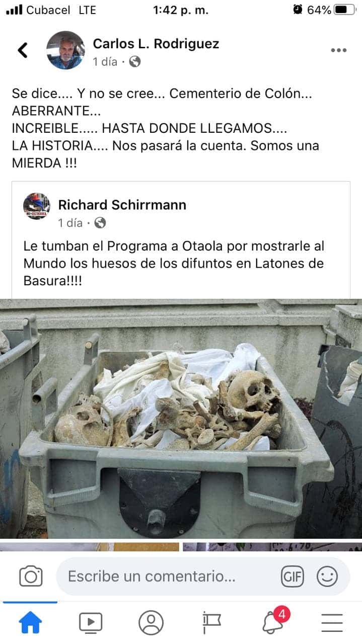Open Carlos L. Rodriguez profile picture
362x644 pixels.
tap(65, 50)
